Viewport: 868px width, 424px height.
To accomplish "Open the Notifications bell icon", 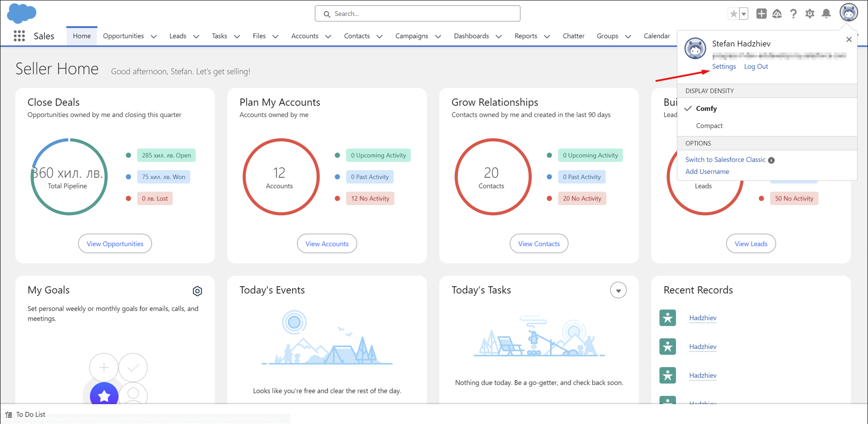I will [827, 13].
